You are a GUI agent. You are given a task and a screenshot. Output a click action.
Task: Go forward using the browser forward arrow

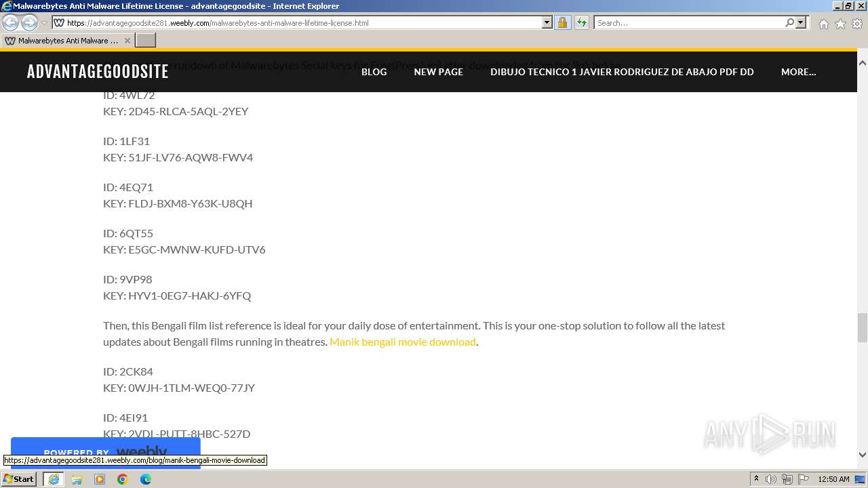(x=29, y=22)
